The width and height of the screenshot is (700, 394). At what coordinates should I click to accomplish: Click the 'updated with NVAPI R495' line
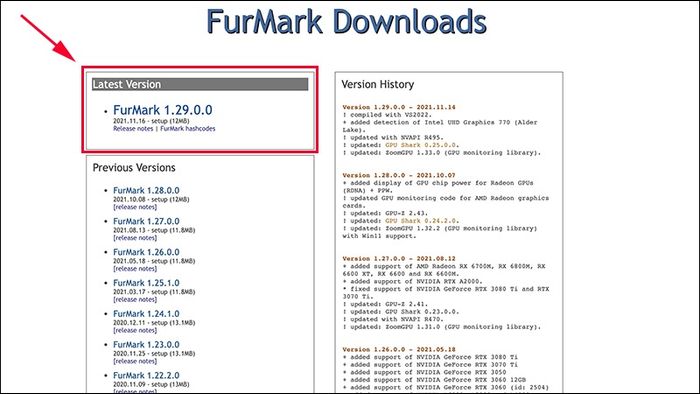click(393, 137)
